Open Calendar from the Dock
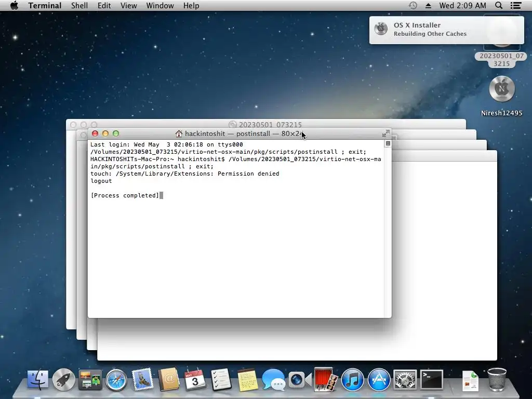The height and width of the screenshot is (399, 532). (x=195, y=379)
